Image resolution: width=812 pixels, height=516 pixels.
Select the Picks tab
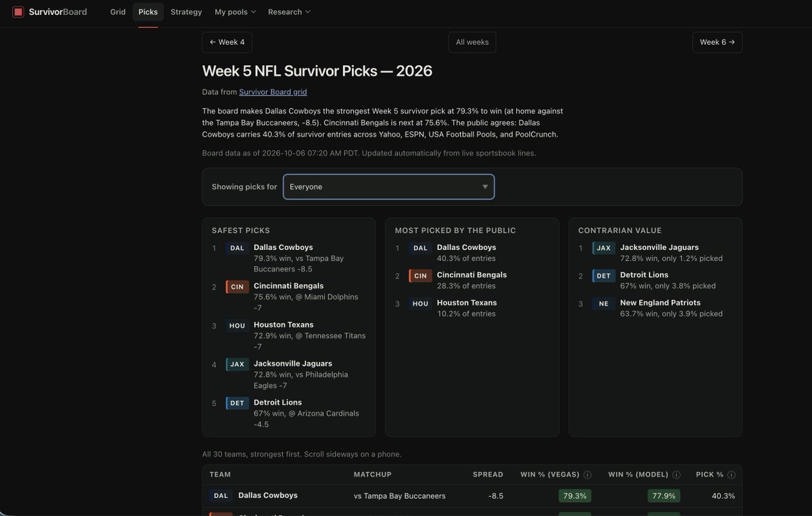click(x=148, y=12)
